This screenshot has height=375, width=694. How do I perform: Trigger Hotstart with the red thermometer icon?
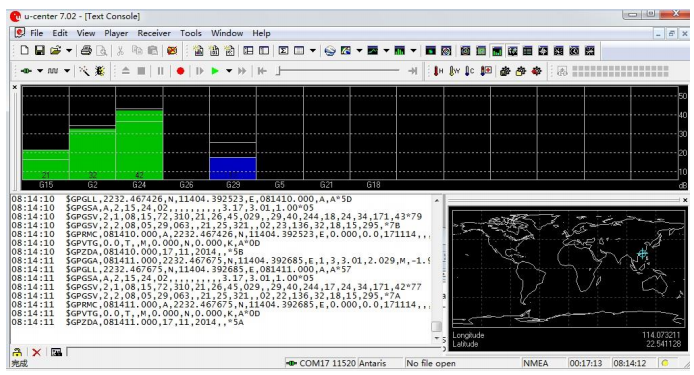pyautogui.click(x=439, y=71)
